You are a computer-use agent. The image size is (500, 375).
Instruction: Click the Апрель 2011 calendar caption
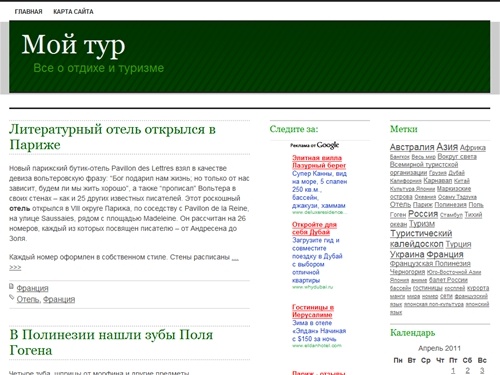tap(439, 348)
